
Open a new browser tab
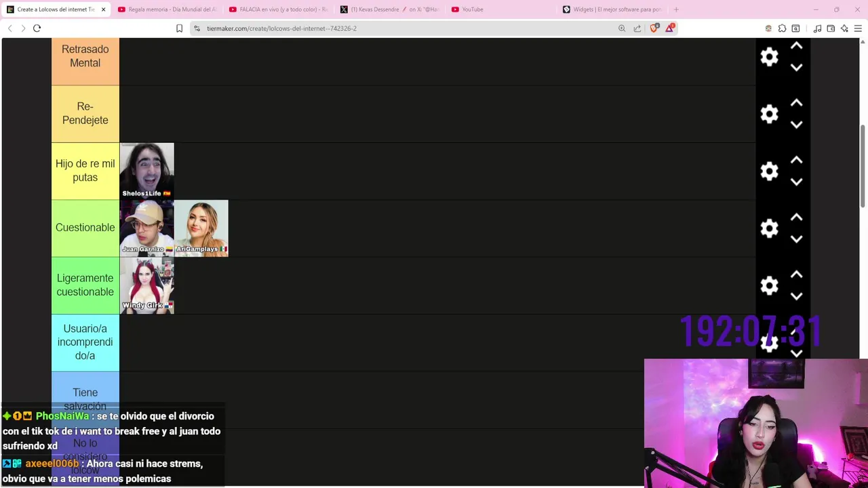click(676, 9)
